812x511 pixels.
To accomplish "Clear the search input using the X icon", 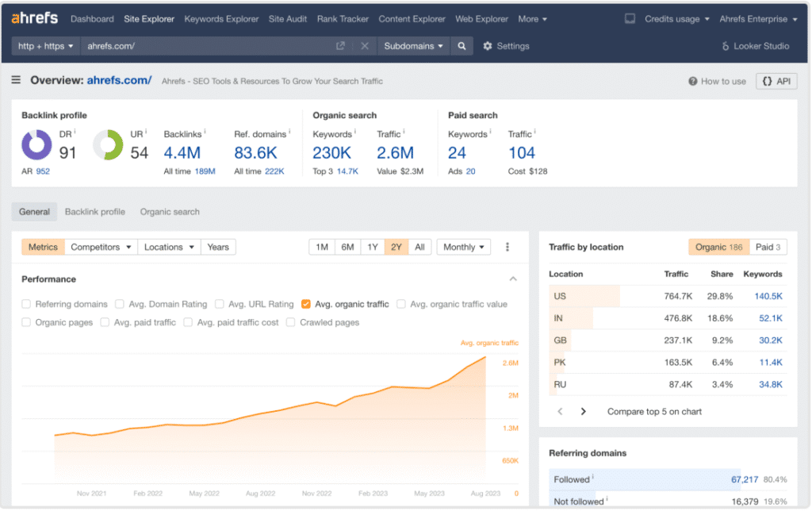I will pos(364,45).
